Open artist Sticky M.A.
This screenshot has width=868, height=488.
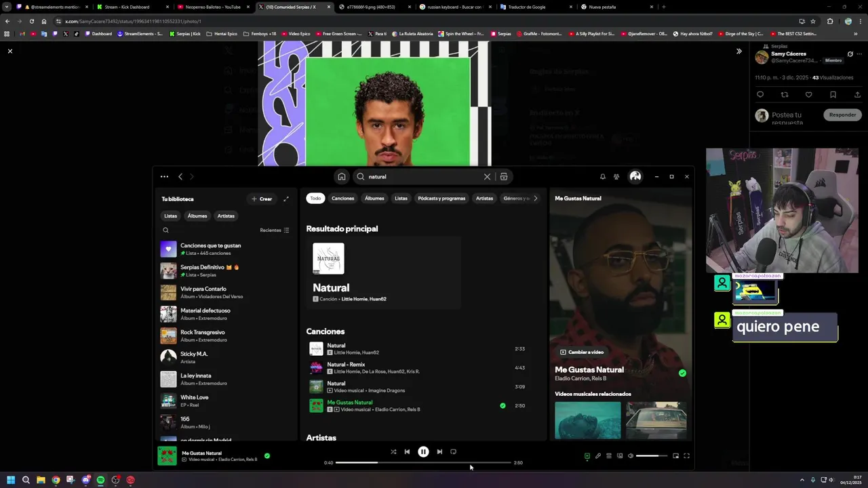[226, 357]
